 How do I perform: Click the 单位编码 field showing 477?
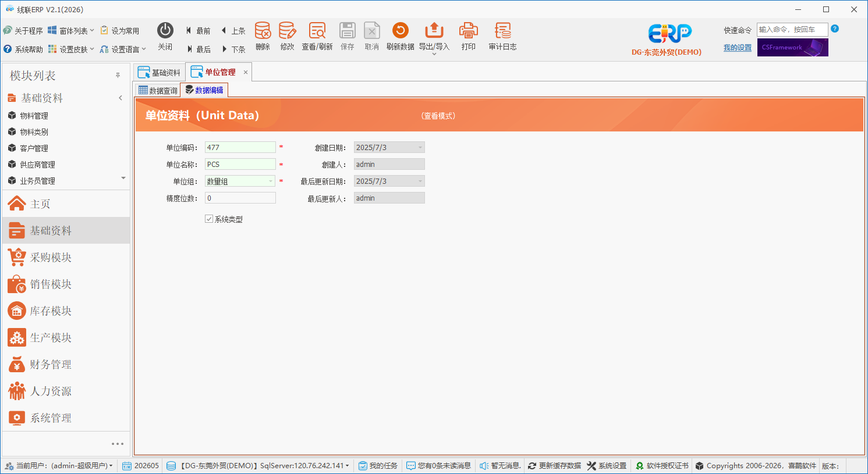tap(240, 147)
